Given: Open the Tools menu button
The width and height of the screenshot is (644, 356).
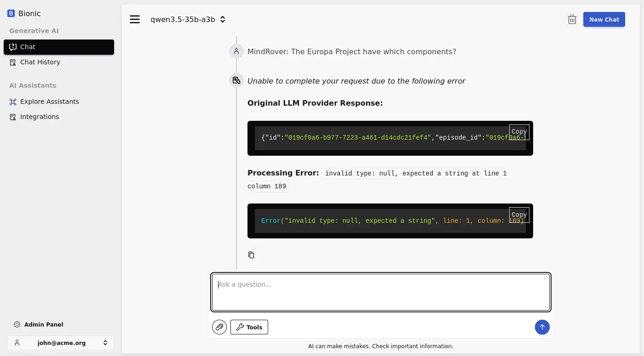Looking at the screenshot, I should tap(249, 327).
